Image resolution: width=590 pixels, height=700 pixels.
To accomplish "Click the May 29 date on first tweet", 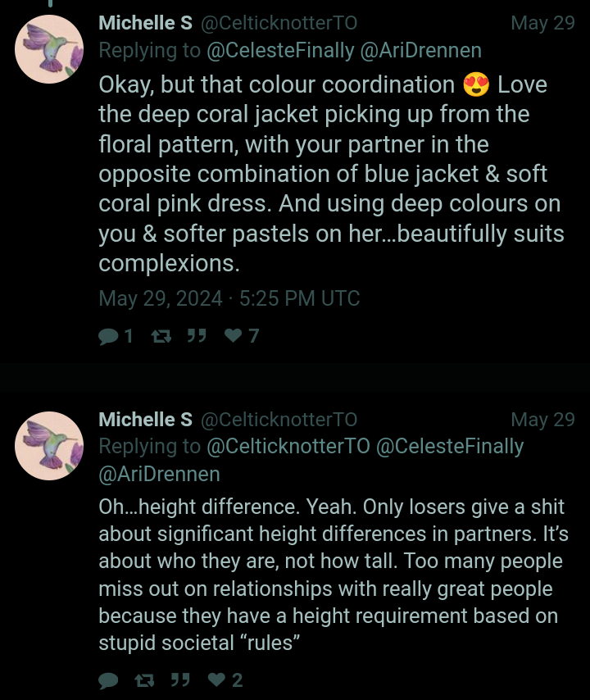I will point(542,23).
